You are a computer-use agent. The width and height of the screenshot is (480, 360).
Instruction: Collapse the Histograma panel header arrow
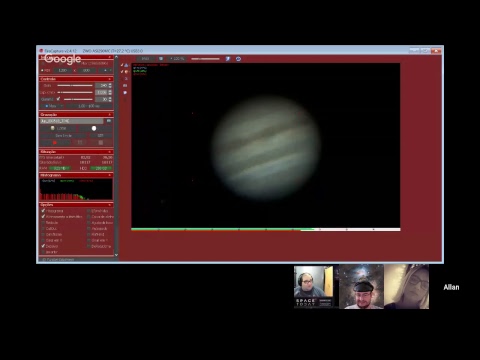(x=110, y=175)
